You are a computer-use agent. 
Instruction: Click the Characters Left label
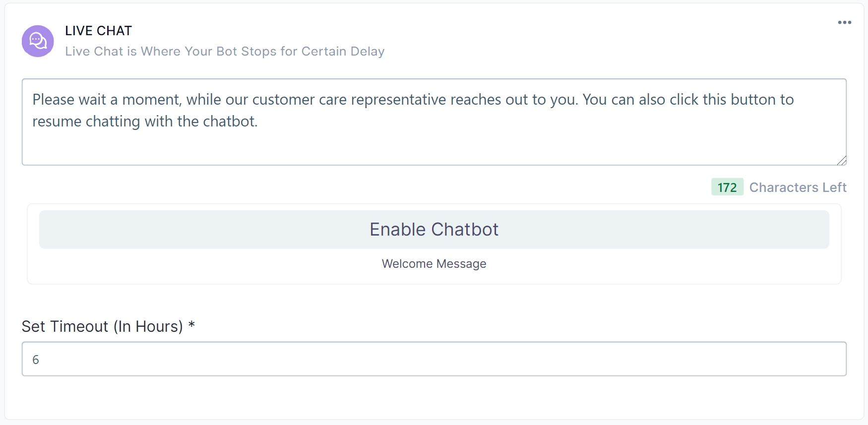(x=798, y=187)
